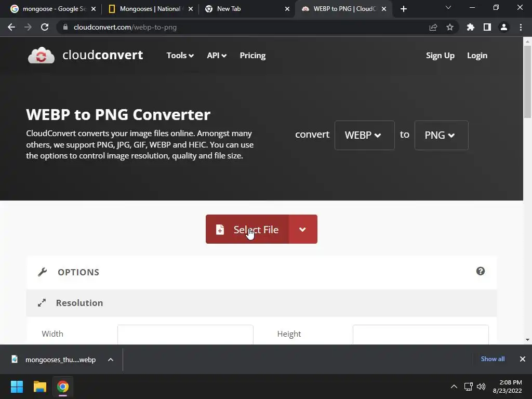This screenshot has width=532, height=399.
Task: Close the mongoose Google Search tab
Action: (x=94, y=9)
